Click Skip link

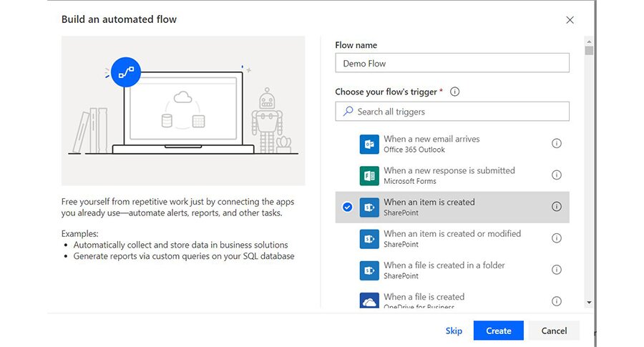pos(454,331)
